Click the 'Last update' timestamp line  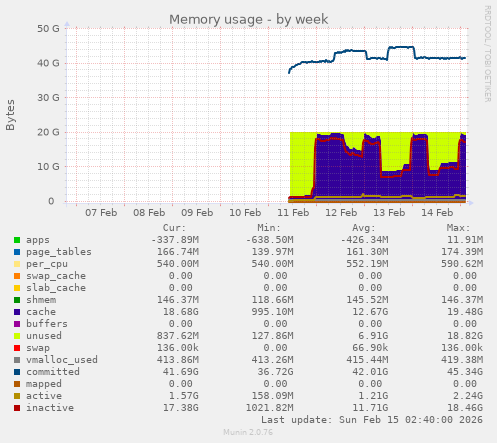[x=372, y=420]
